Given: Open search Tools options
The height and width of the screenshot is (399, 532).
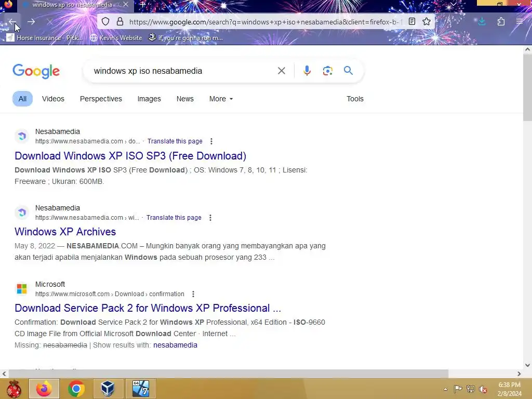Looking at the screenshot, I should coord(355,99).
